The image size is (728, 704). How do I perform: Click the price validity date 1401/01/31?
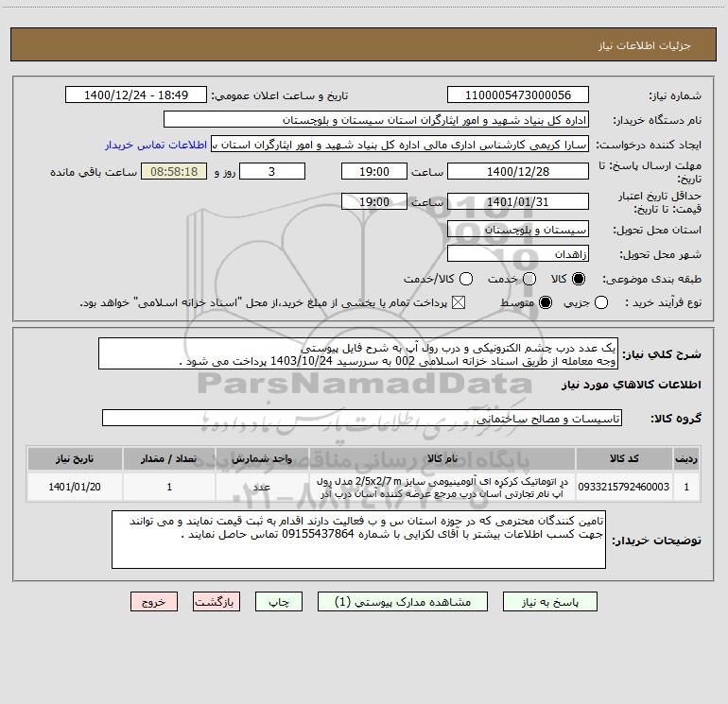tap(518, 202)
